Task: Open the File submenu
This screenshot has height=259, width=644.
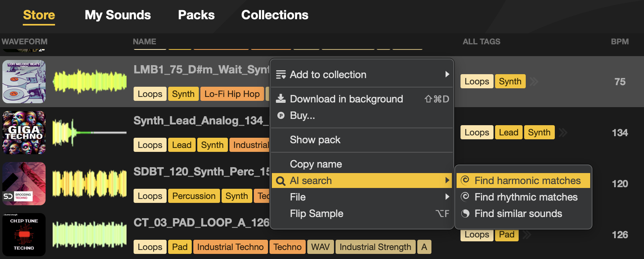Action: 362,197
